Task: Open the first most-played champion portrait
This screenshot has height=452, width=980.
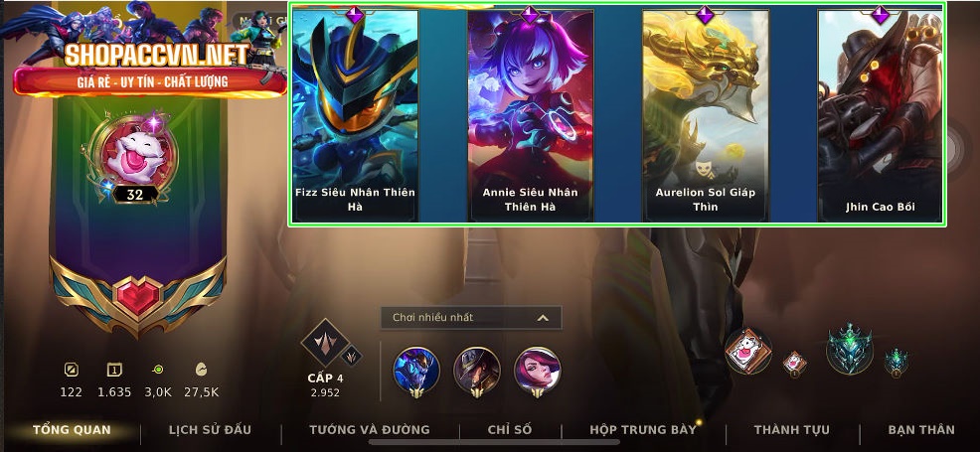Action: pyautogui.click(x=416, y=371)
